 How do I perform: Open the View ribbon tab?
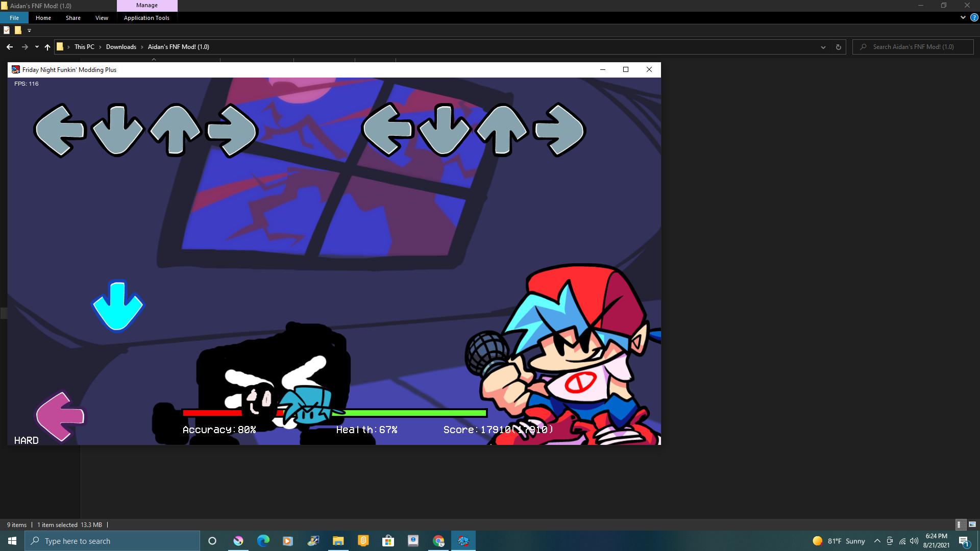pyautogui.click(x=102, y=18)
